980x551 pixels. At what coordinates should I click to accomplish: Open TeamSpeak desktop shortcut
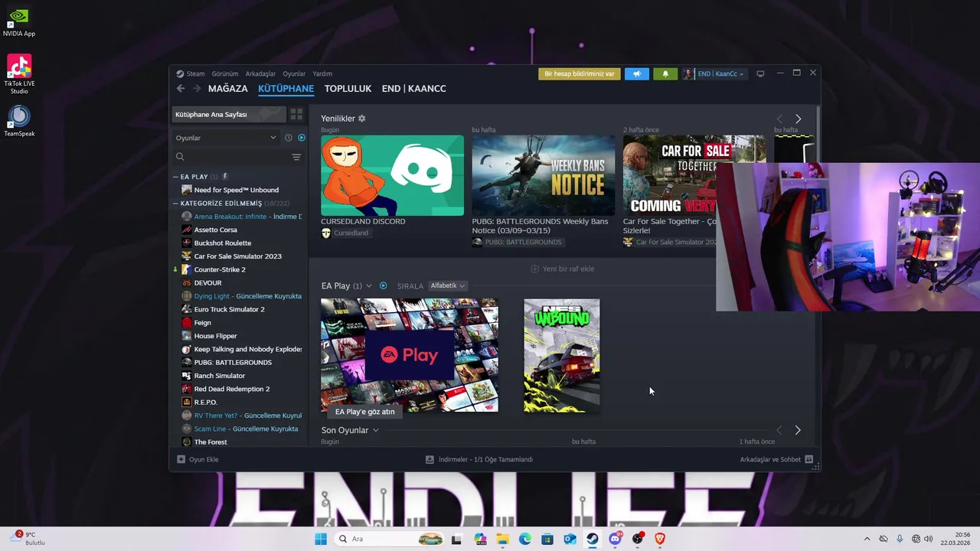click(x=19, y=121)
